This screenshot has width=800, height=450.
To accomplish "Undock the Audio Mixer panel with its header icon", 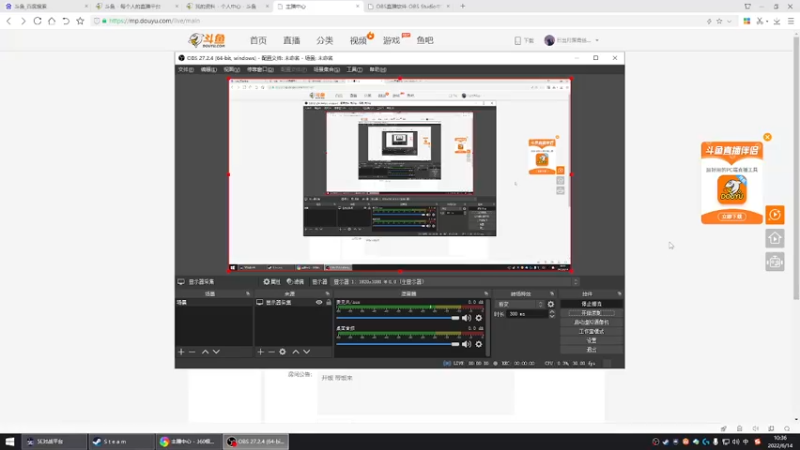I will click(x=486, y=294).
